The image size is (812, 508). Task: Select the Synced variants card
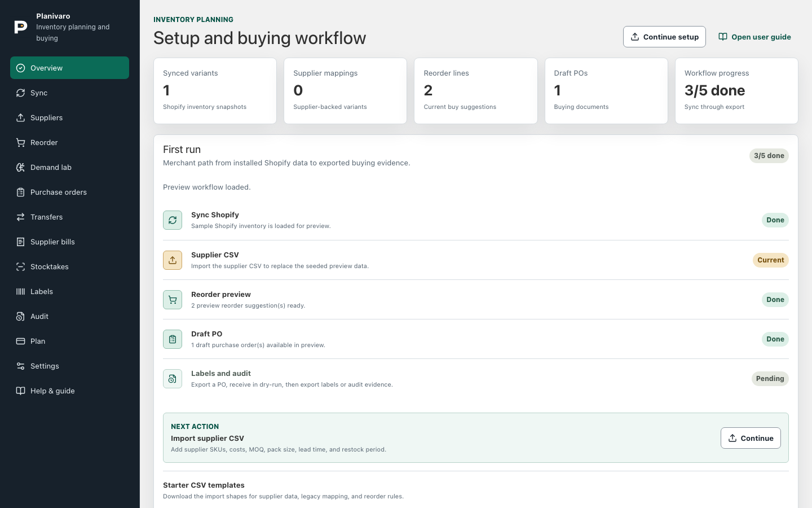[x=215, y=91]
